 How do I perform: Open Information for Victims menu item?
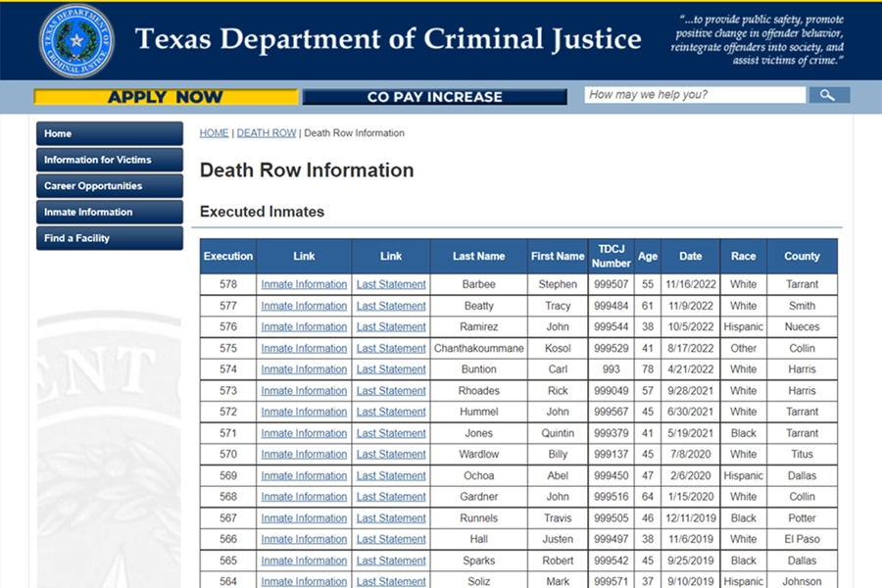pyautogui.click(x=110, y=160)
